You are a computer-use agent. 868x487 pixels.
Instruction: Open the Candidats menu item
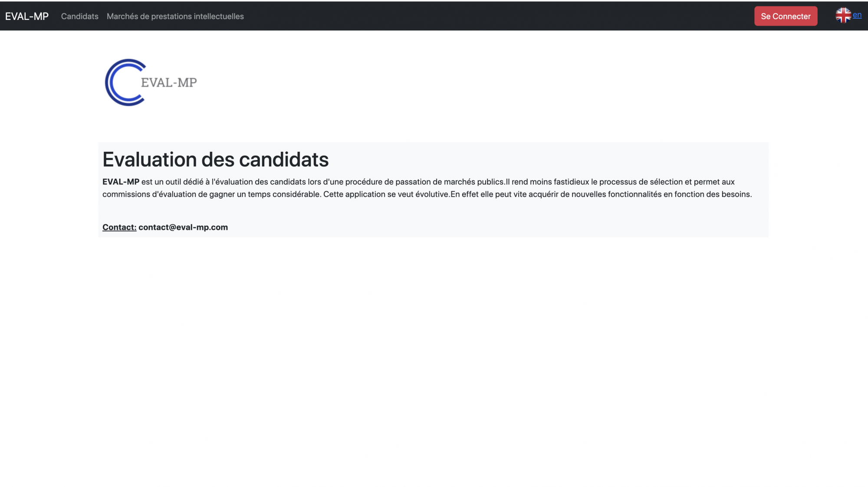[79, 16]
